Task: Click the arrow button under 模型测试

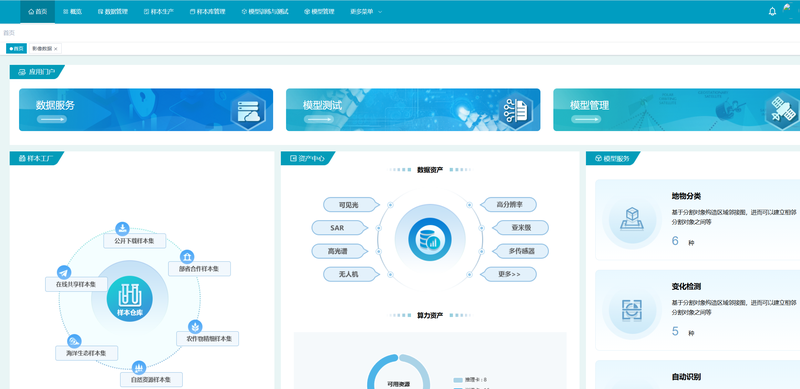Action: pos(319,119)
